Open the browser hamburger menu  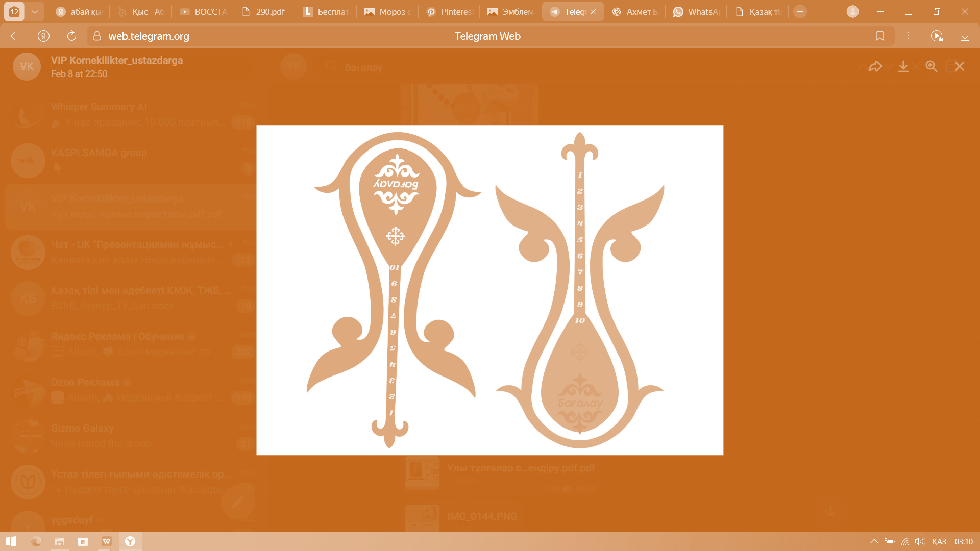pos(880,11)
